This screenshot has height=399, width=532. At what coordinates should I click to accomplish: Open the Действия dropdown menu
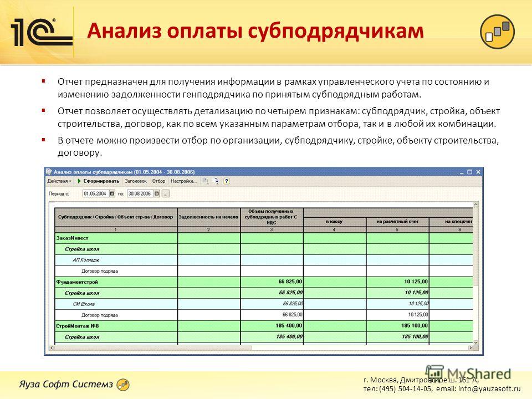(x=59, y=181)
